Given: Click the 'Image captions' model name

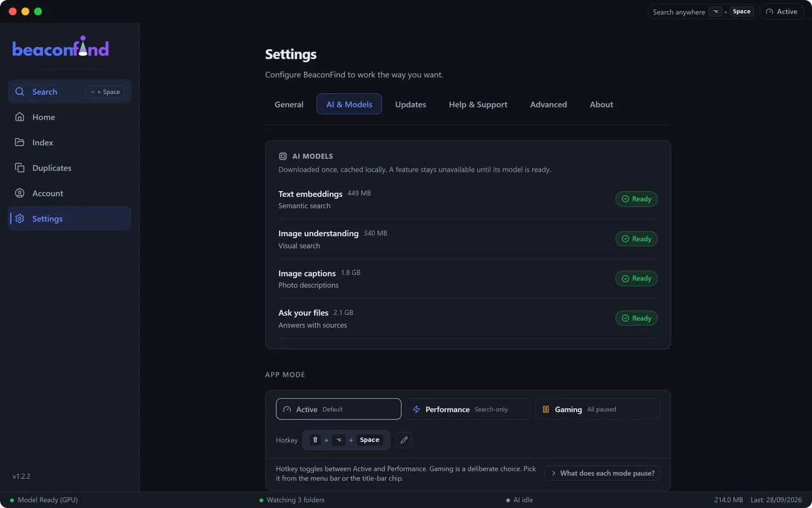Looking at the screenshot, I should (x=307, y=273).
